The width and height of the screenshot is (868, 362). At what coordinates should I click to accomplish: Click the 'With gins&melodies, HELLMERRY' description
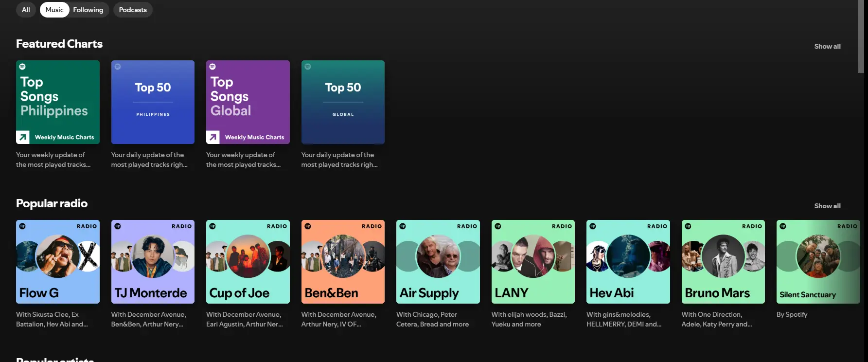(x=624, y=319)
